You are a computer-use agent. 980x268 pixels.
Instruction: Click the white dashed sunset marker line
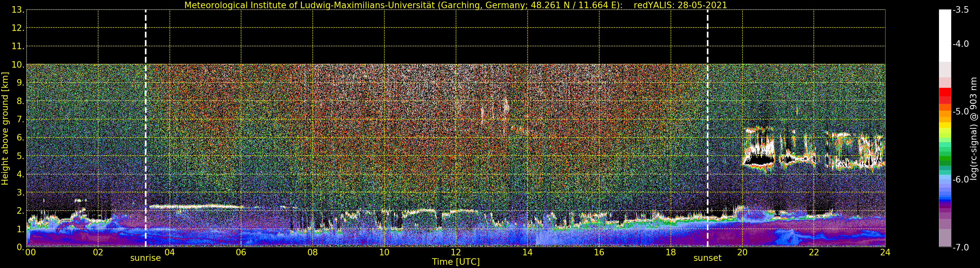pos(707,128)
